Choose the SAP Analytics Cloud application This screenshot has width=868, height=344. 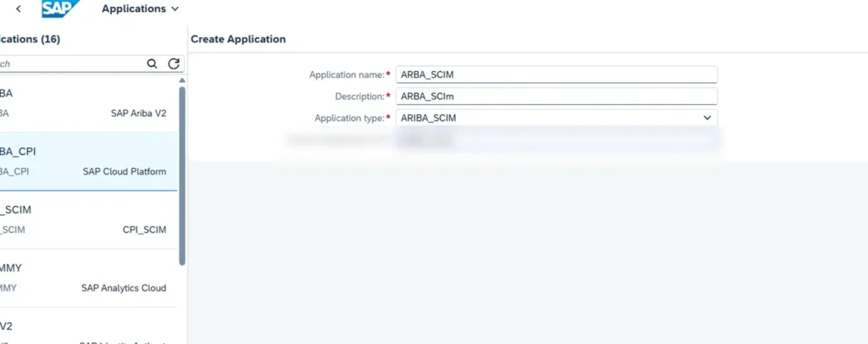click(x=85, y=278)
